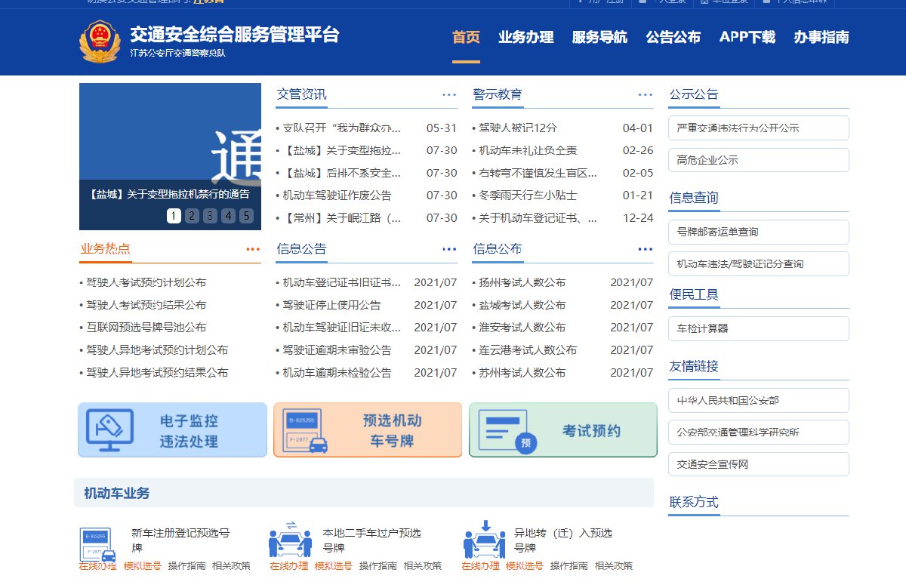Click the 本地二手车过户预选号牌 car transfer icon
Screen dimensions: 906x588
[x=290, y=540]
